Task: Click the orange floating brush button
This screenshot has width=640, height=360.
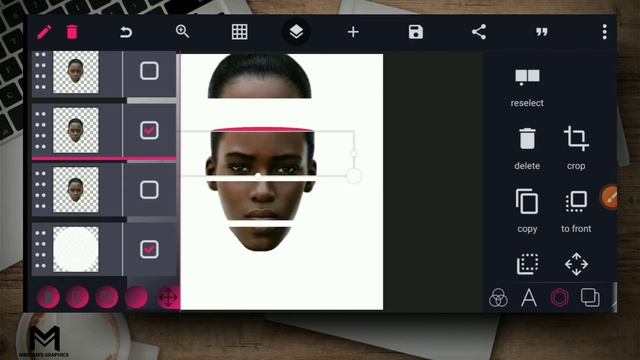Action: point(609,197)
